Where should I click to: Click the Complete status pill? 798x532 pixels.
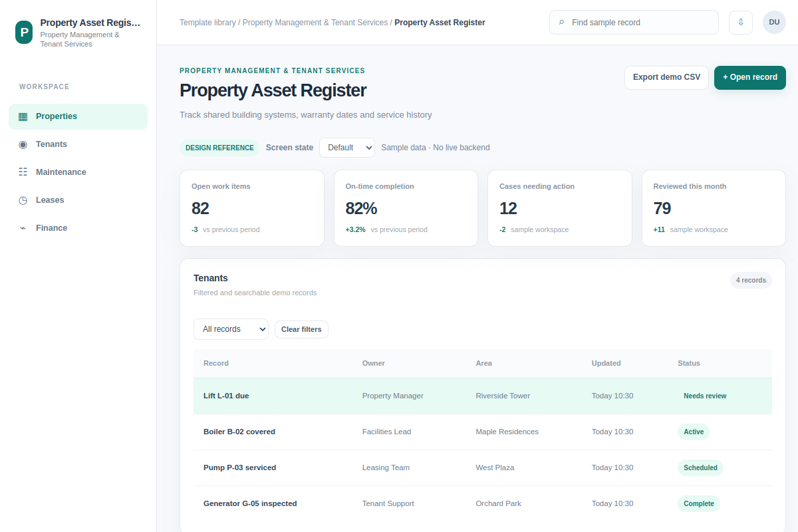pos(699,503)
